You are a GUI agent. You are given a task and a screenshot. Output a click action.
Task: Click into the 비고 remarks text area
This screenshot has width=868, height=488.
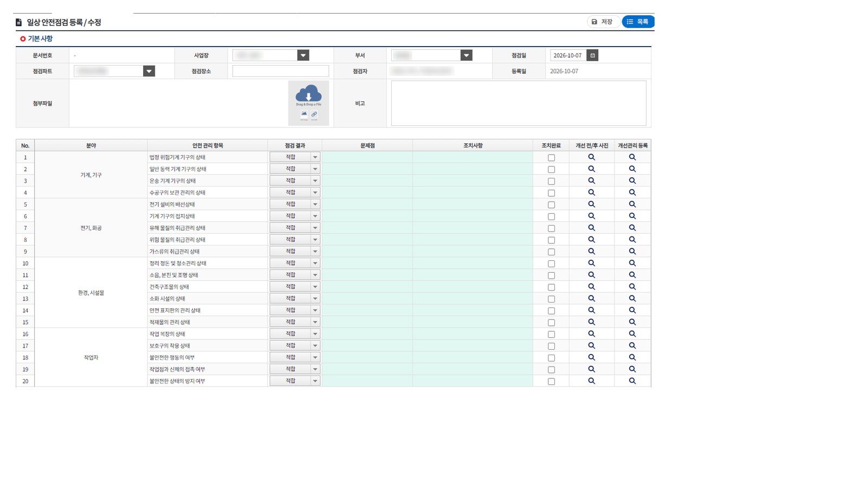[x=519, y=103]
